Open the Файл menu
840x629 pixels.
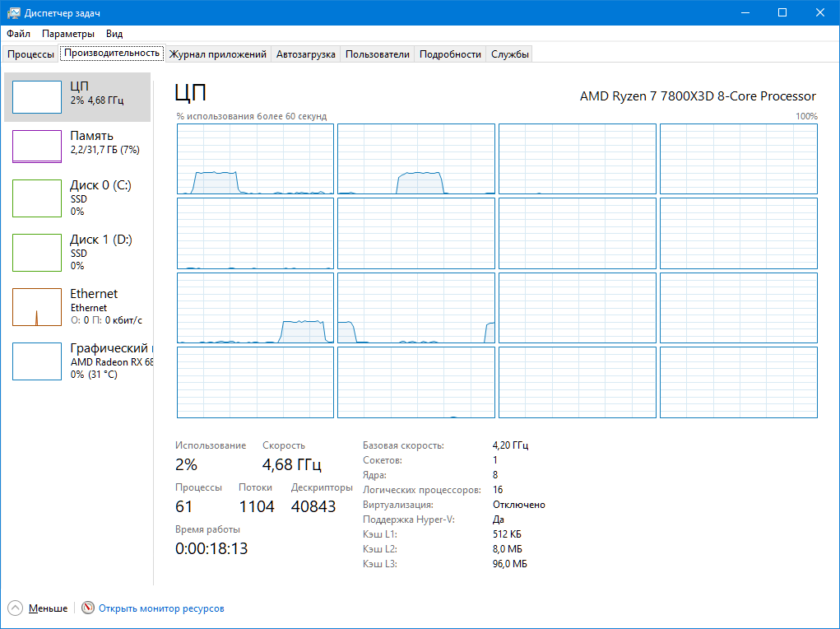(x=18, y=33)
